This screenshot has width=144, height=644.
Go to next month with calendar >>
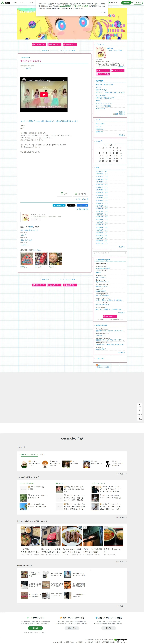click(115, 145)
